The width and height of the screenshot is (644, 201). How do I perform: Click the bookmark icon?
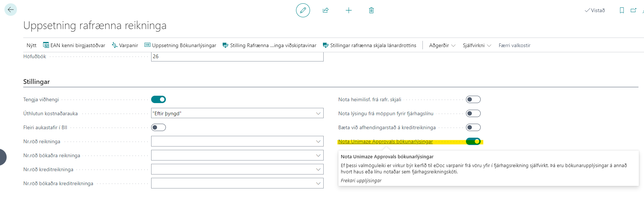(x=622, y=10)
